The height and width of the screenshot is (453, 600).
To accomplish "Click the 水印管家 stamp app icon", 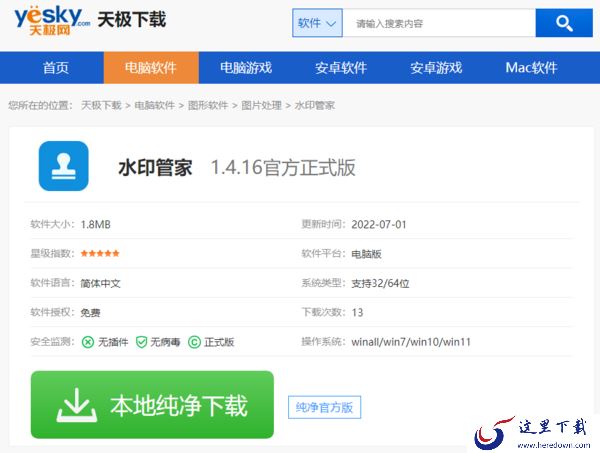I will pyautogui.click(x=64, y=166).
